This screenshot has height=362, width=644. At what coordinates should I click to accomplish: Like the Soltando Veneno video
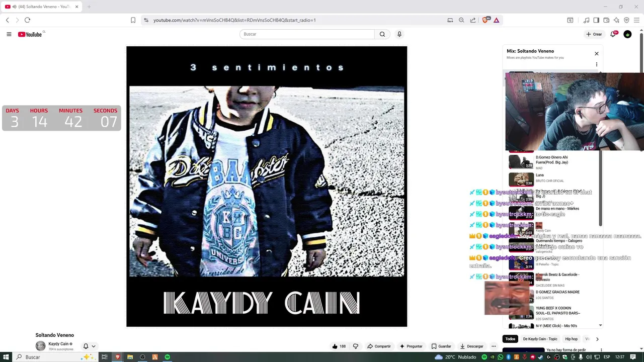tap(339, 346)
